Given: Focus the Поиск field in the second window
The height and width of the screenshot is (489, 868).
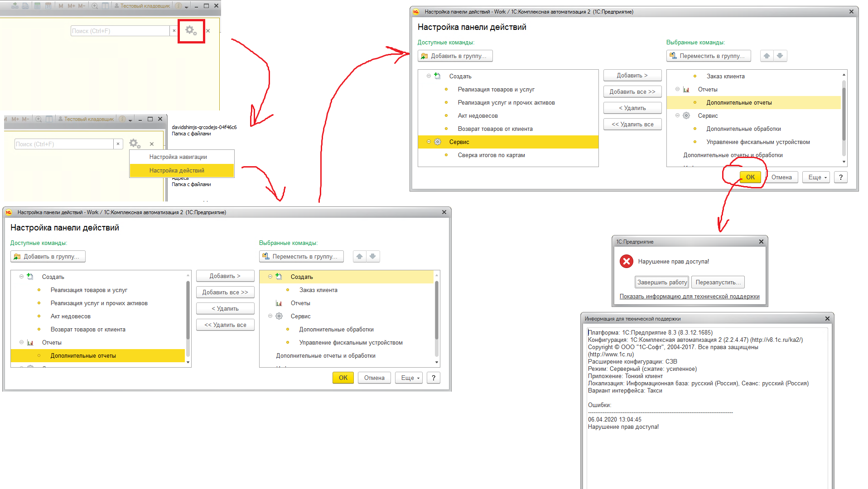Looking at the screenshot, I should click(x=64, y=144).
